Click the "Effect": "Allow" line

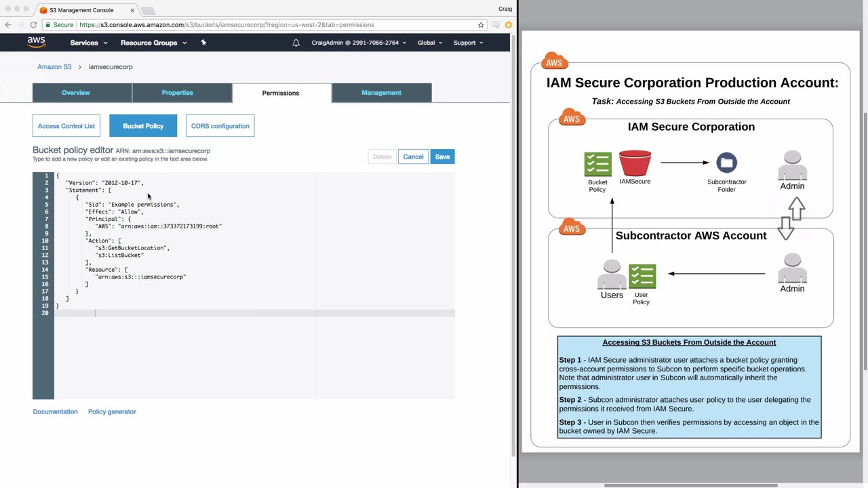point(115,212)
